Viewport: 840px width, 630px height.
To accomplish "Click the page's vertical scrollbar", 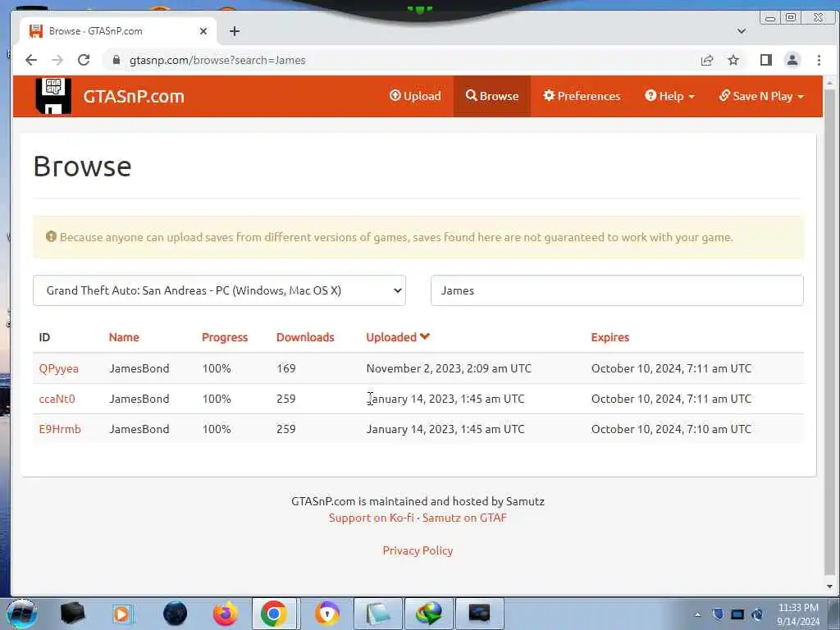I will (x=830, y=332).
